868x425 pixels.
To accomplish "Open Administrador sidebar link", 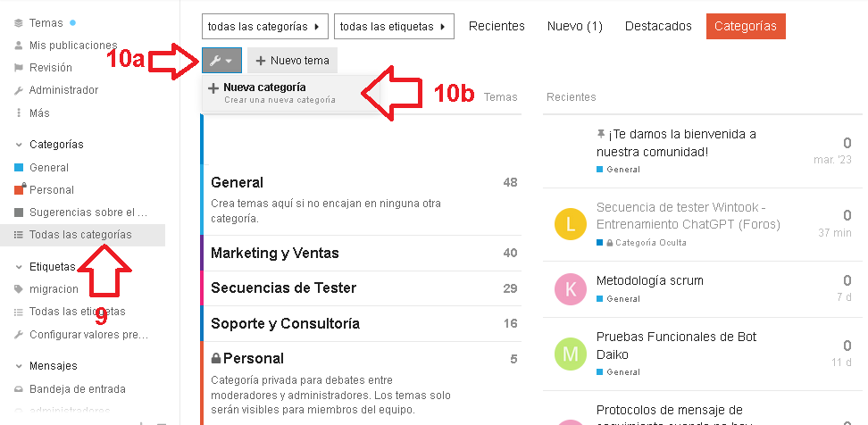I will point(63,89).
